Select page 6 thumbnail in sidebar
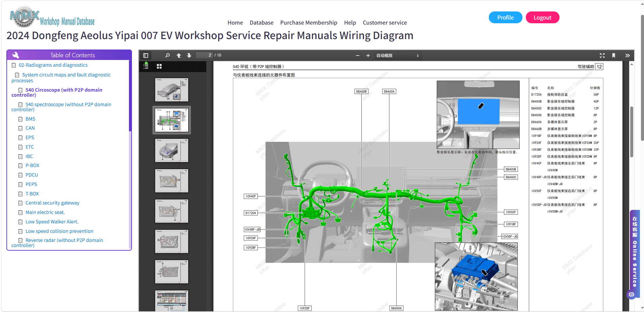The width and height of the screenshot is (644, 312). [172, 241]
